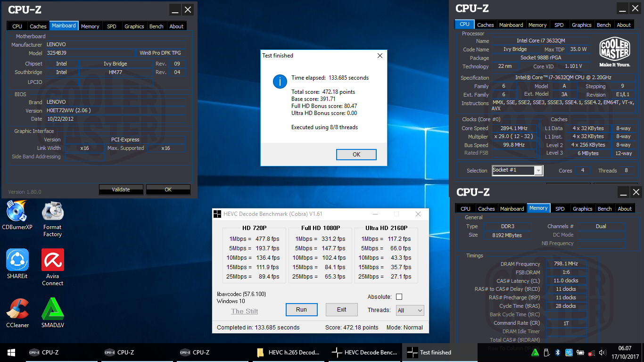The height and width of the screenshot is (362, 644).
Task: Close the Test finished dialog
Action: click(380, 56)
